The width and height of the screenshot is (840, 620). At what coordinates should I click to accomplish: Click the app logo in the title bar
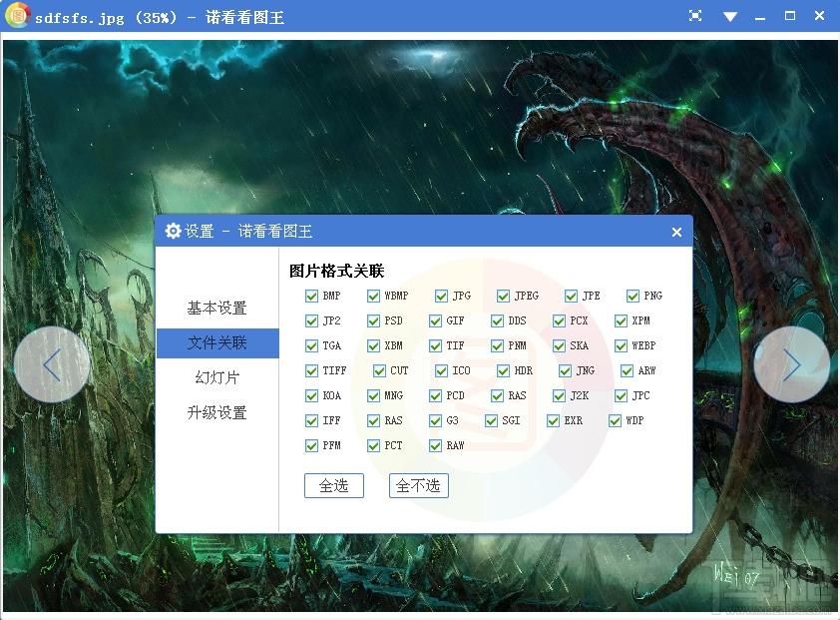pos(18,16)
